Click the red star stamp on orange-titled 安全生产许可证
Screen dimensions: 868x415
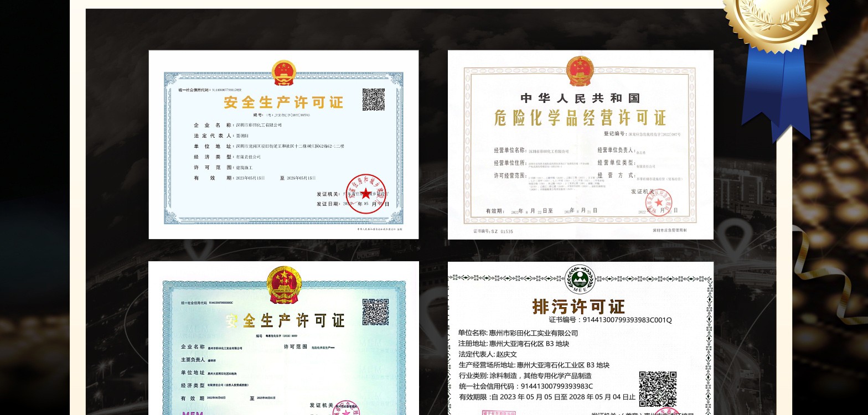click(366, 193)
